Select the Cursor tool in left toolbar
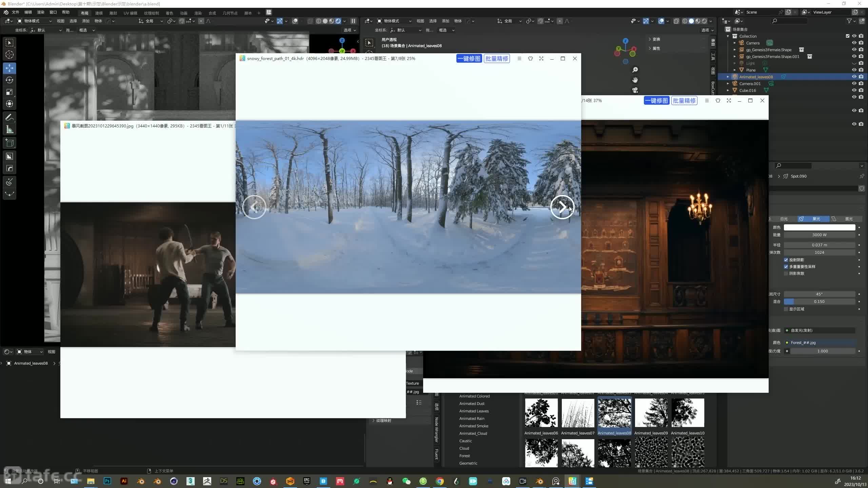The height and width of the screenshot is (488, 868). [x=9, y=55]
